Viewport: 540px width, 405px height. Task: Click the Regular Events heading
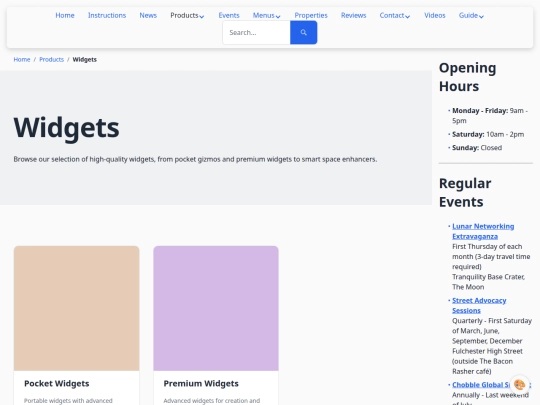point(465,193)
